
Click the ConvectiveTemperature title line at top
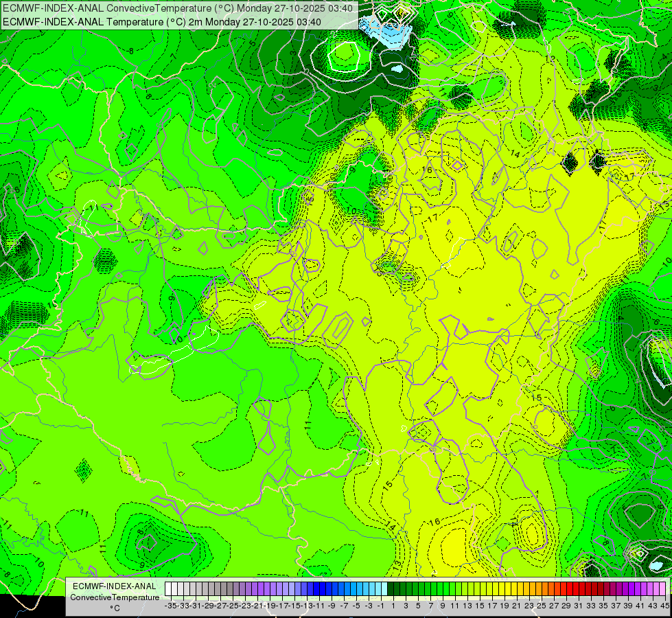click(178, 8)
